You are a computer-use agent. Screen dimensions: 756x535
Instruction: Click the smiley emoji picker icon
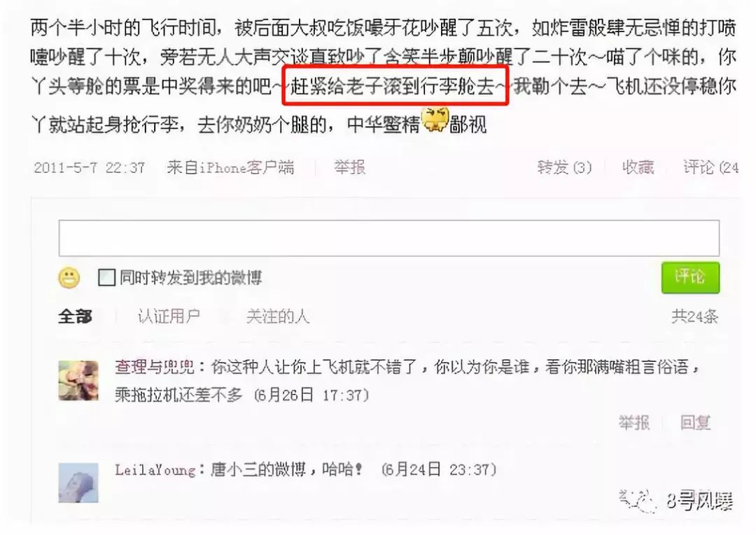[69, 278]
